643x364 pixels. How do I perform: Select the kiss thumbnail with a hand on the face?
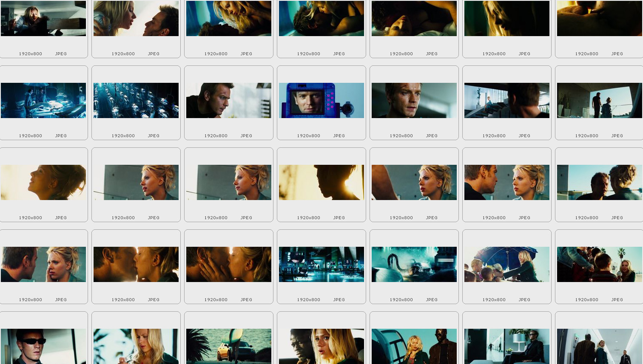coord(229,264)
